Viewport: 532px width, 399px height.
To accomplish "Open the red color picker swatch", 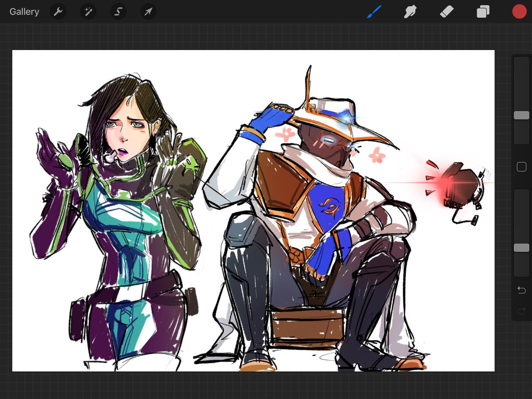I will (x=519, y=12).
